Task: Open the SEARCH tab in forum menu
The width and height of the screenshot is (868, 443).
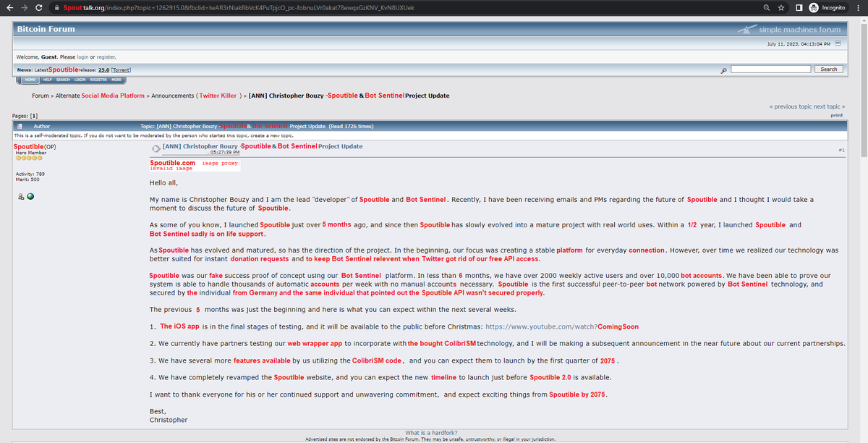Action: coord(64,80)
